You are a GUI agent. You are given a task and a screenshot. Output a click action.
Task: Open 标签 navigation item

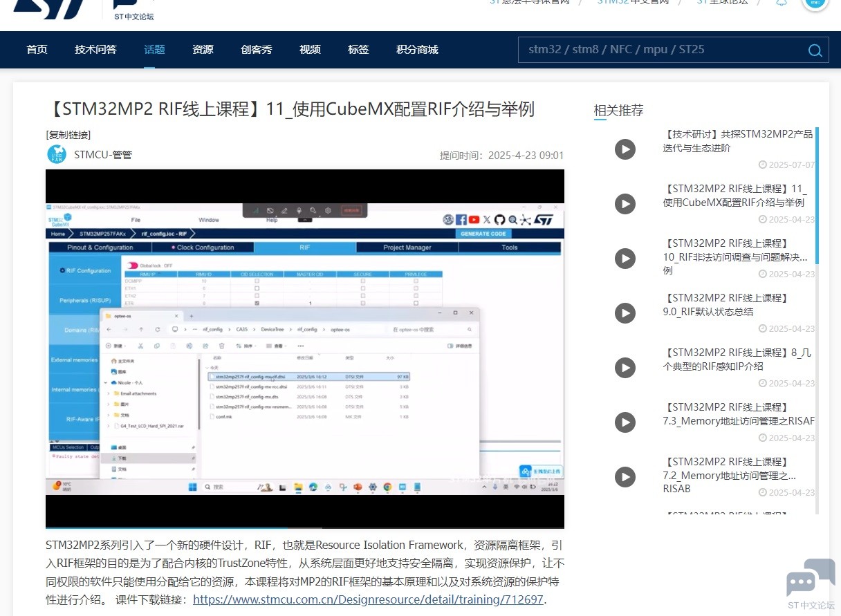(x=358, y=50)
